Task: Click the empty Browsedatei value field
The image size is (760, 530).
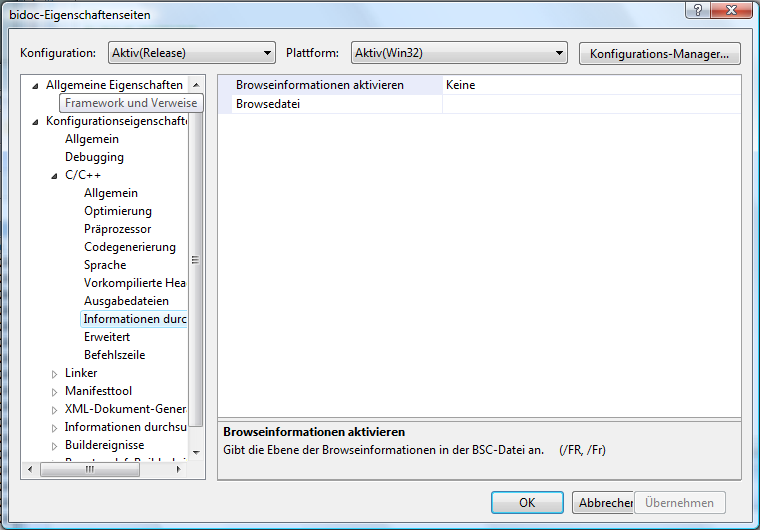Action: 590,104
